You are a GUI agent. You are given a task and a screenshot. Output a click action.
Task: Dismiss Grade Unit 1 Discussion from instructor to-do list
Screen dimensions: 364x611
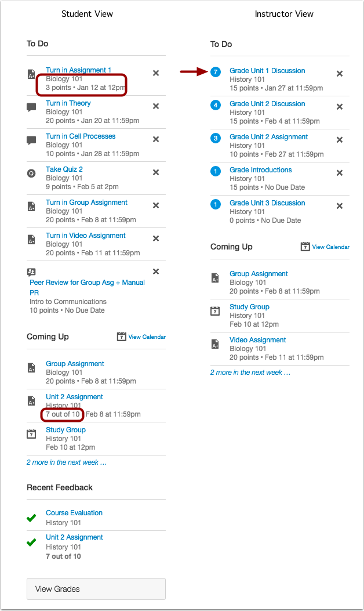(339, 74)
